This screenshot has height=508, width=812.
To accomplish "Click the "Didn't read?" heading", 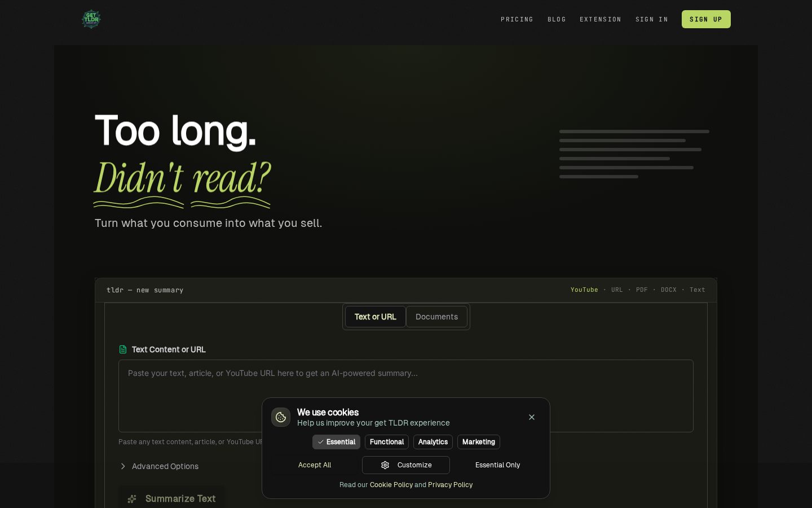I will pyautogui.click(x=182, y=178).
